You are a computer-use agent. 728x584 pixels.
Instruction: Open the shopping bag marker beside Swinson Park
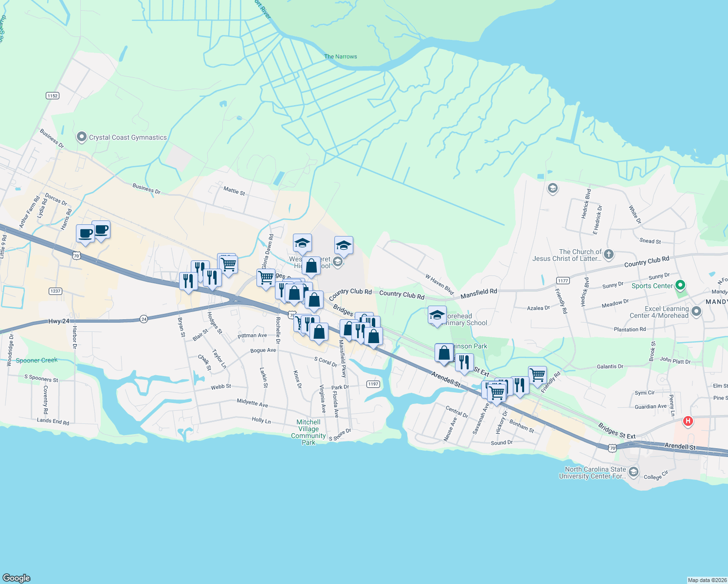click(444, 354)
